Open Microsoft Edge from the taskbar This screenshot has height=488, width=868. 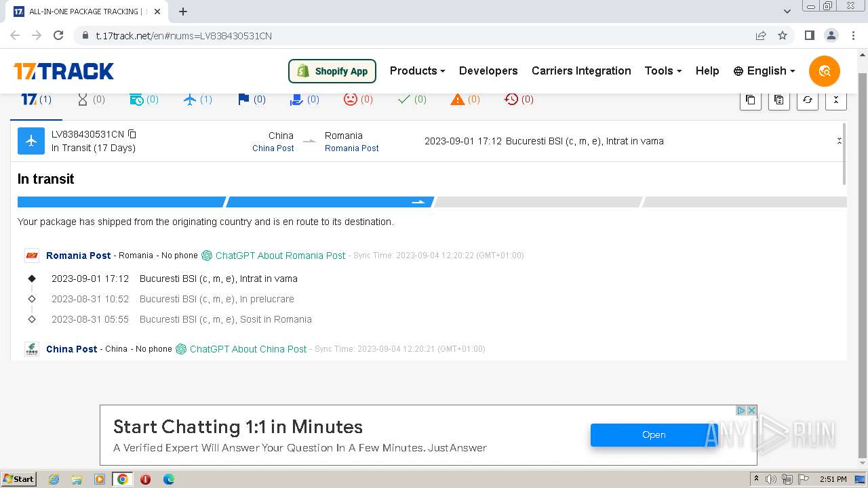click(169, 479)
